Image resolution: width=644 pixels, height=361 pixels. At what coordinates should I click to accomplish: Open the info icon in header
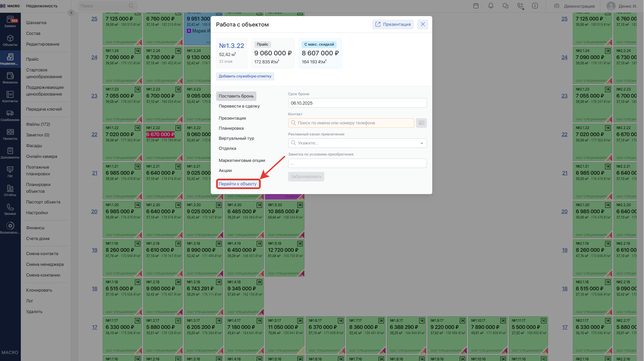coord(535,6)
